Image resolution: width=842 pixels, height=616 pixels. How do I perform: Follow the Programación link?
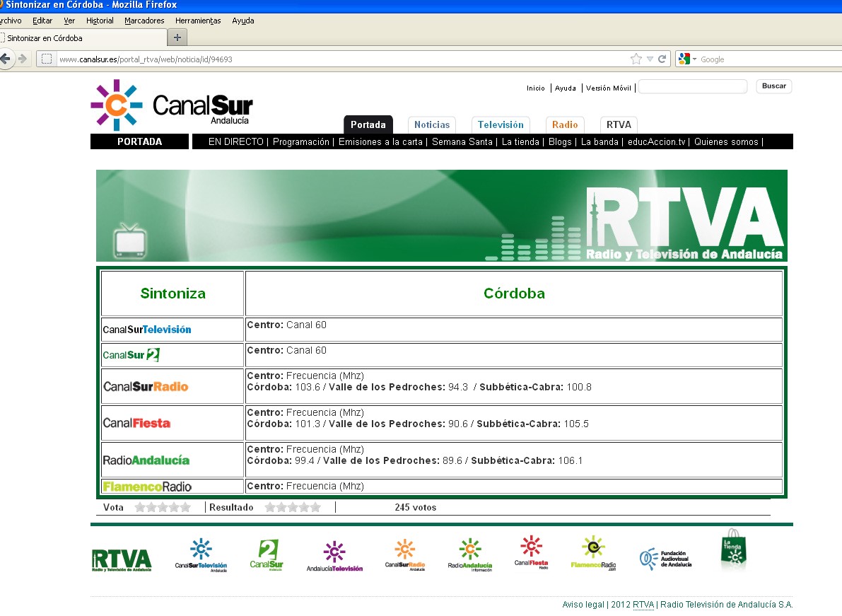tap(300, 142)
